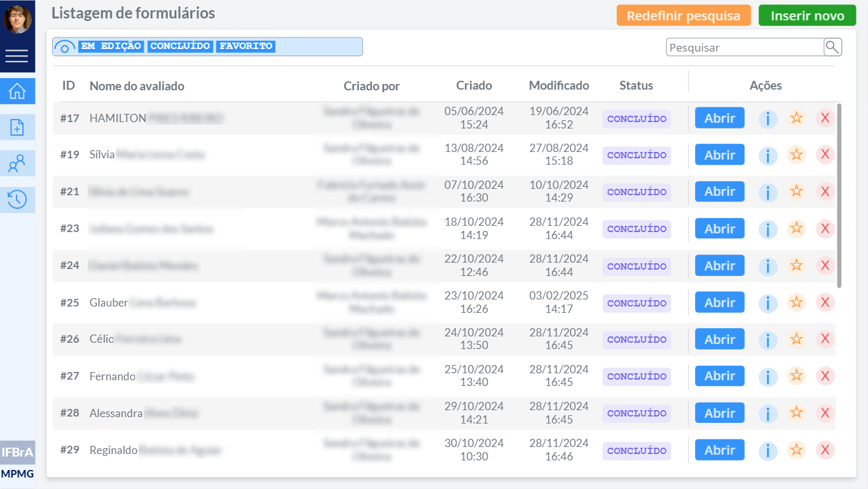The image size is (868, 489).
Task: Show info for form #23
Action: pyautogui.click(x=768, y=229)
